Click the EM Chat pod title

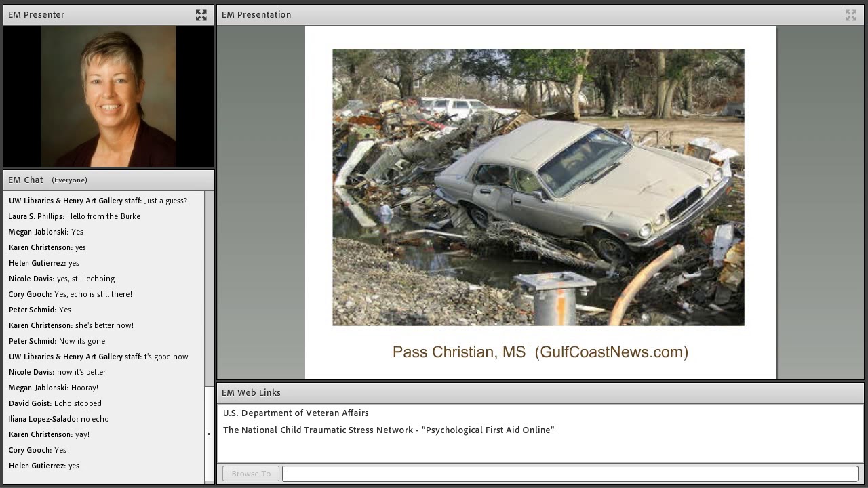26,180
